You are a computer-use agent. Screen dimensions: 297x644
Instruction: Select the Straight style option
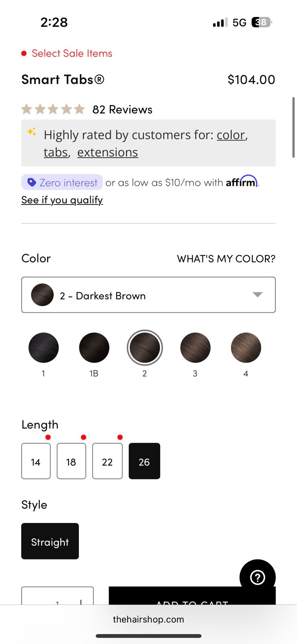(x=50, y=541)
